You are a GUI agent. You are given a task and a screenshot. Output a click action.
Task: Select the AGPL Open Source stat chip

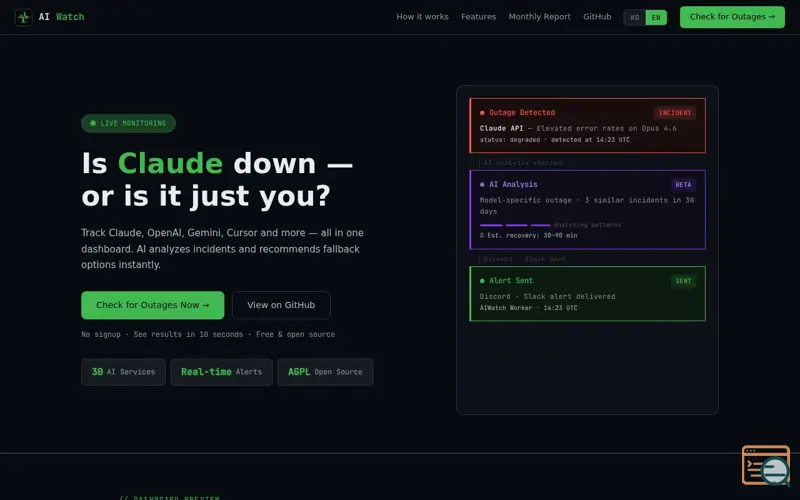coord(325,372)
